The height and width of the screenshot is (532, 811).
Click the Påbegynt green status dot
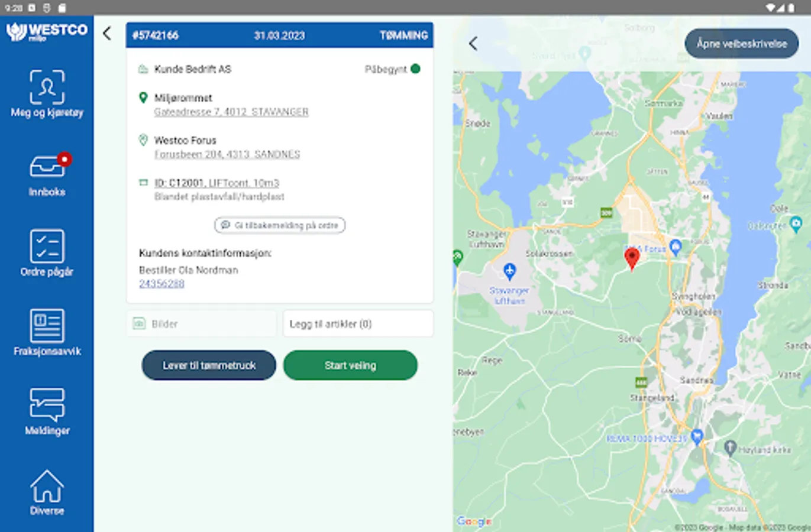[x=415, y=69]
